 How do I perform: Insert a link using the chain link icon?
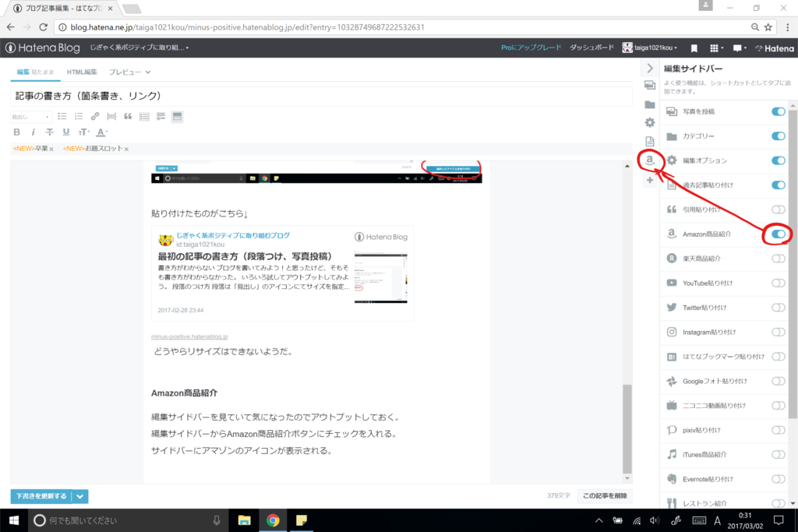(95, 116)
